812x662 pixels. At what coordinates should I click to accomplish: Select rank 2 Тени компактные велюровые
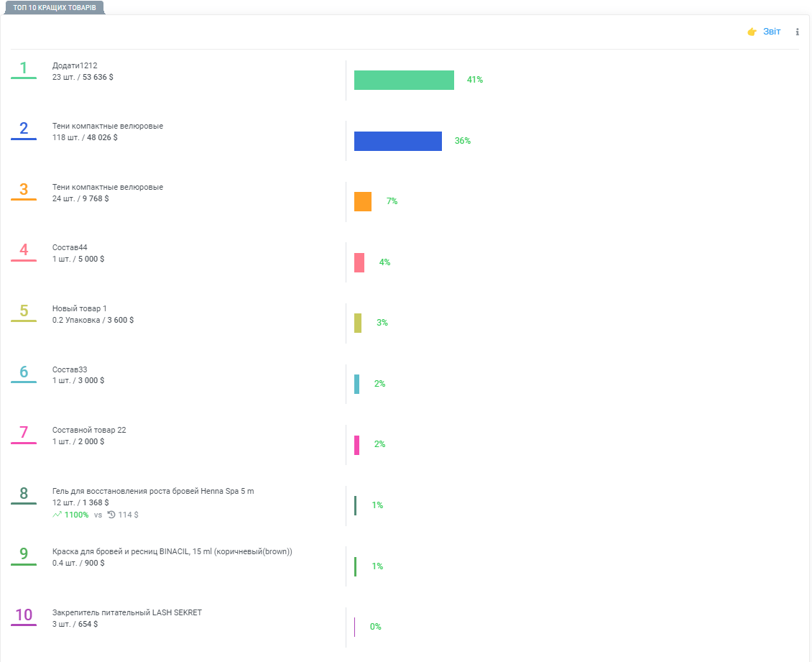(108, 126)
